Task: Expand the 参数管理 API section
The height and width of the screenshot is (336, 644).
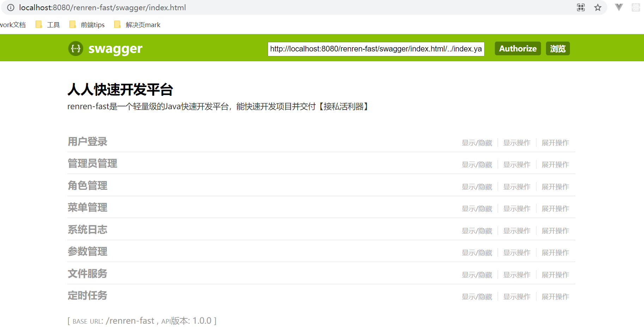Action: coord(87,251)
